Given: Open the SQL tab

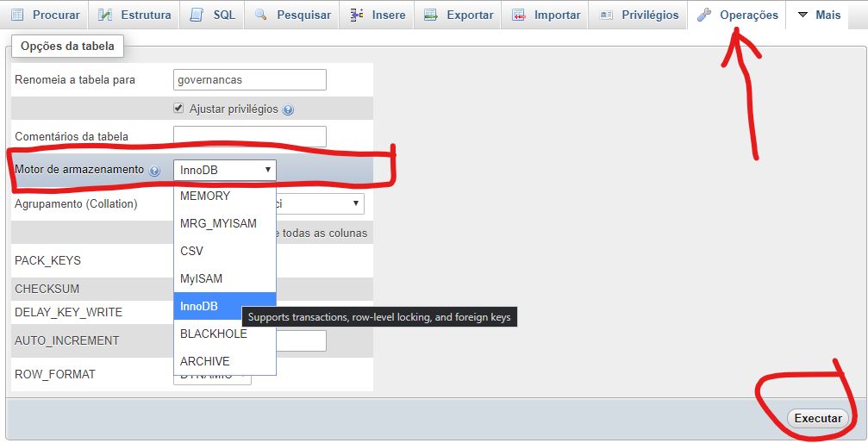Looking at the screenshot, I should 213,15.
